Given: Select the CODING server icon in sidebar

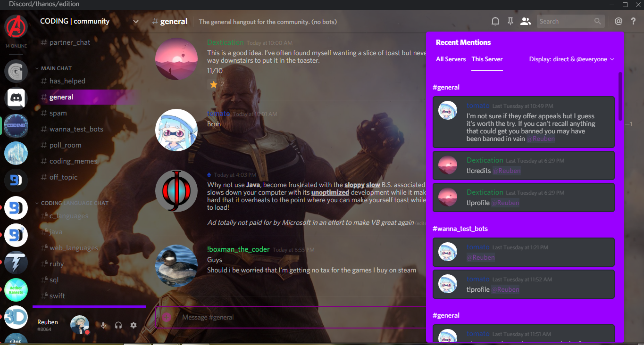Looking at the screenshot, I should (16, 125).
